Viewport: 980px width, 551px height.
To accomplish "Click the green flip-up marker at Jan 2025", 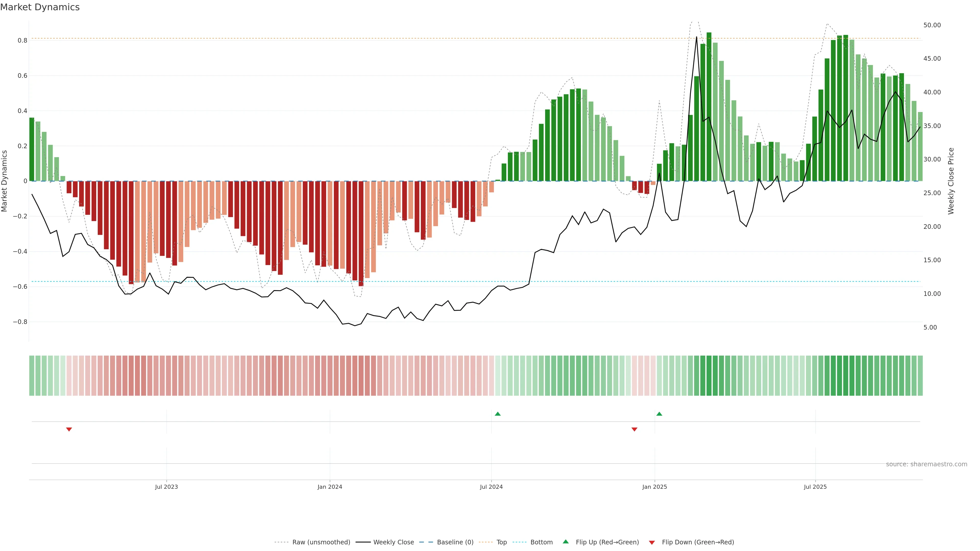I will (659, 414).
